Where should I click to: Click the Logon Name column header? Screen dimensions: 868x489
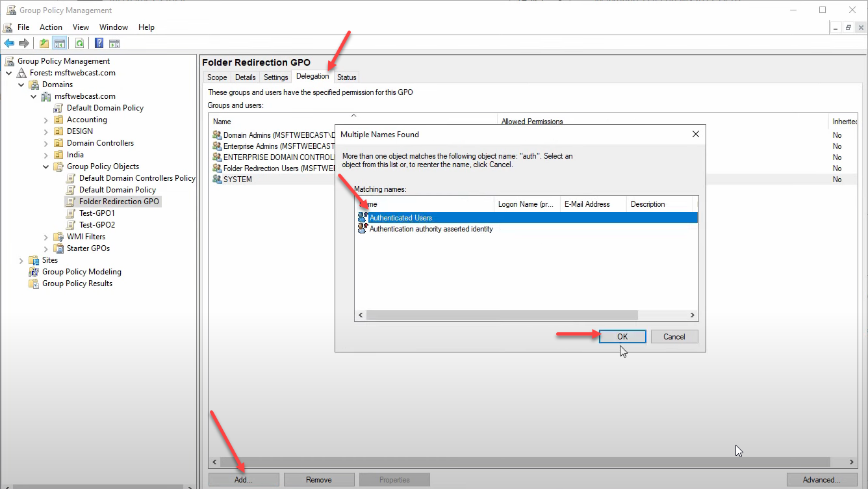(527, 204)
